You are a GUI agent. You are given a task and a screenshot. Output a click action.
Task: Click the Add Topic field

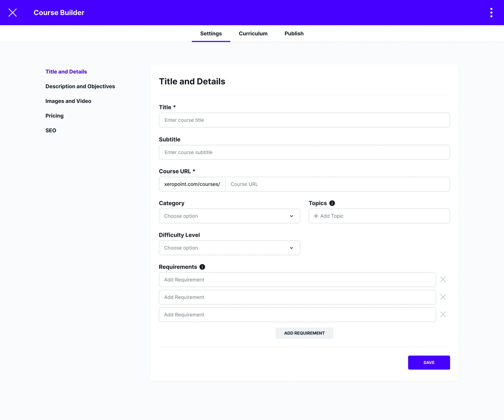tap(379, 216)
